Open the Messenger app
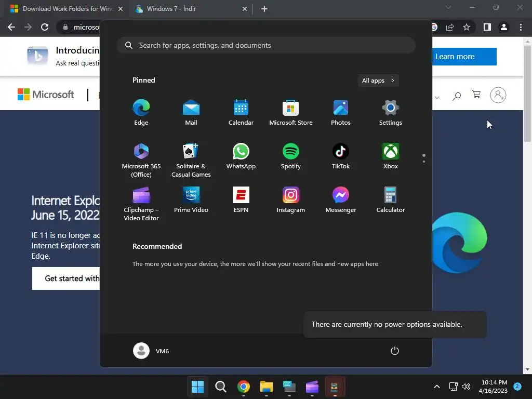 pos(341,200)
